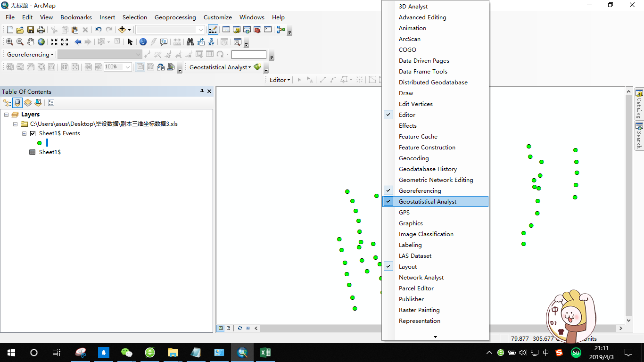Image resolution: width=644 pixels, height=362 pixels.
Task: Open the TOC Options button
Action: [x=51, y=103]
